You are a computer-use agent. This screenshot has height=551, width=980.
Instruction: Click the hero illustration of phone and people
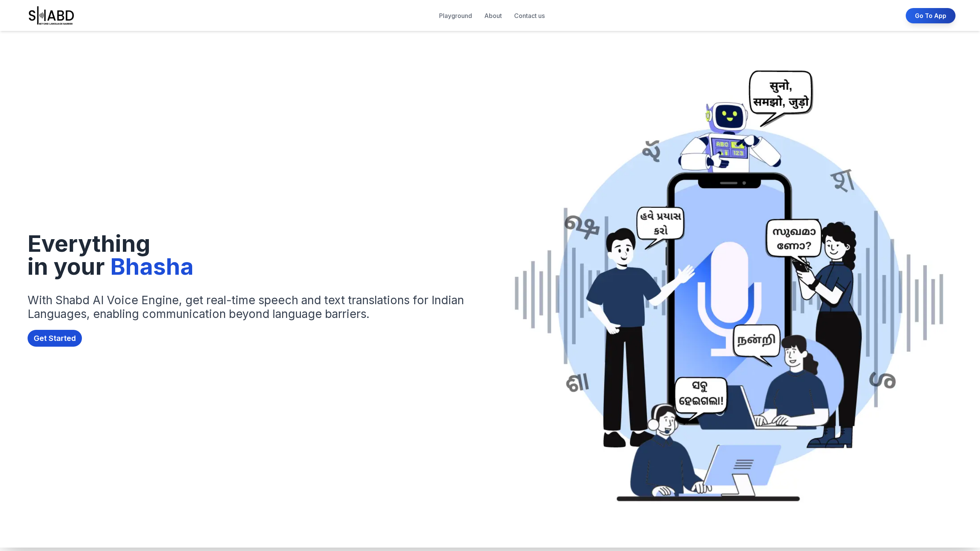click(x=729, y=285)
